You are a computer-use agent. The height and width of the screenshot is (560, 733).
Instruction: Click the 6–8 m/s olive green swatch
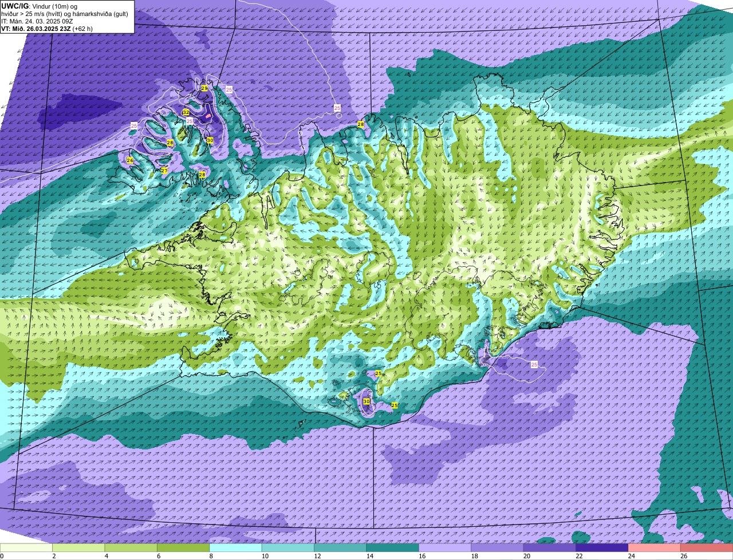(x=183, y=548)
